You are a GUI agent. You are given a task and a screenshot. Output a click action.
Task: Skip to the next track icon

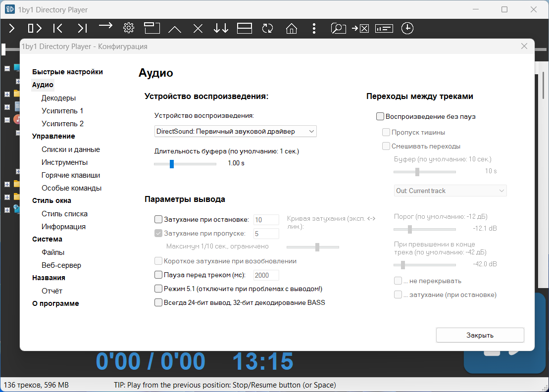[x=82, y=28]
